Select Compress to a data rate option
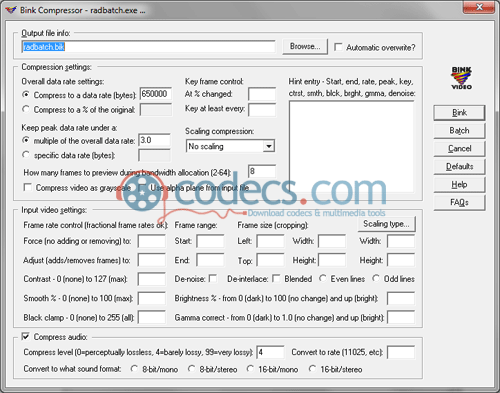Image resolution: width=500 pixels, height=393 pixels. pyautogui.click(x=26, y=95)
